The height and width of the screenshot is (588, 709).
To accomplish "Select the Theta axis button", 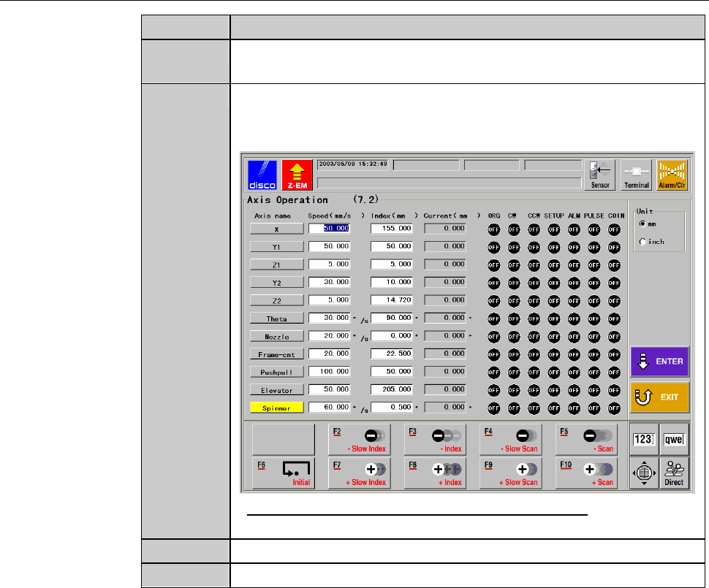I will point(277,318).
